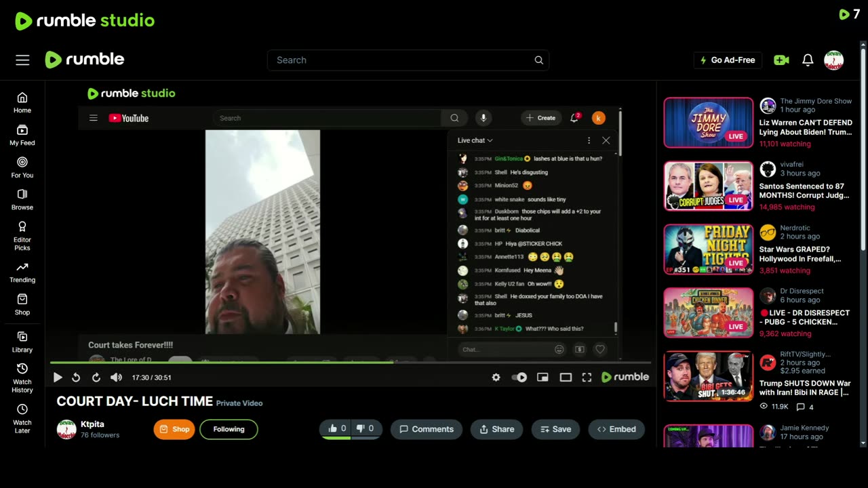Open Trending in the sidebar
This screenshot has height=488, width=868.
pyautogui.click(x=22, y=272)
